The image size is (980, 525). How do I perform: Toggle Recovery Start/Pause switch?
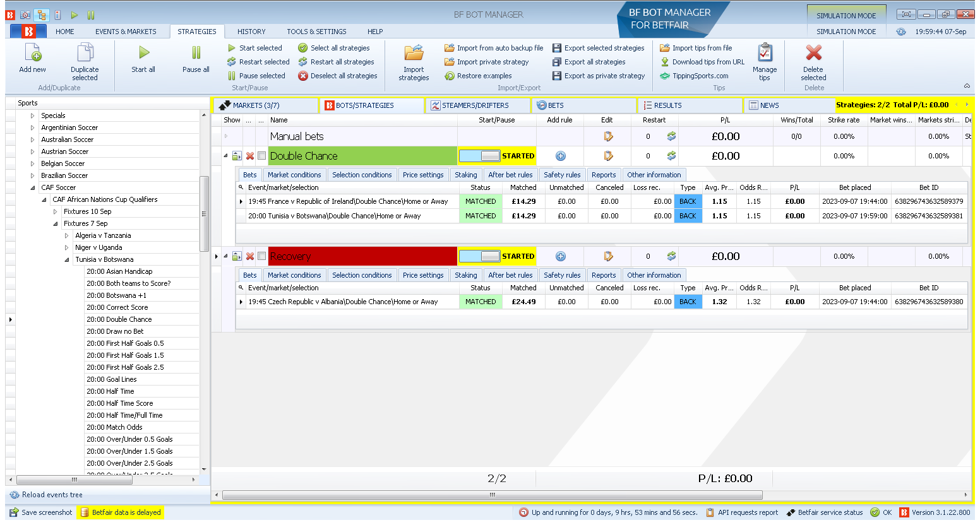pos(480,256)
